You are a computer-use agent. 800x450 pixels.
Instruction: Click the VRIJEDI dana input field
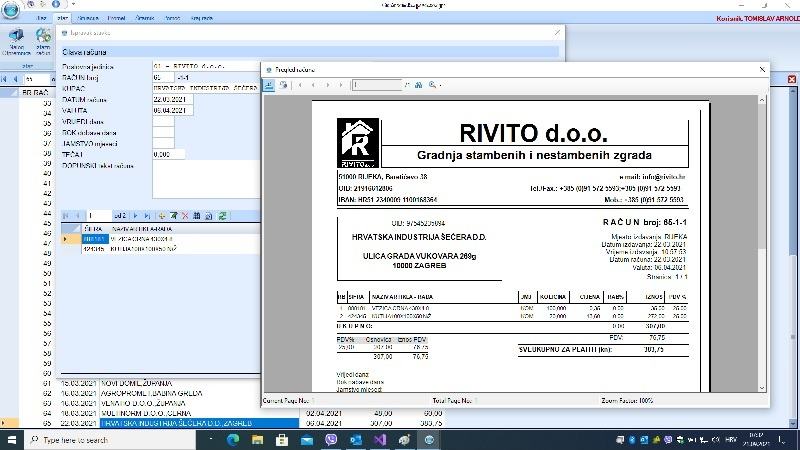tap(163, 121)
